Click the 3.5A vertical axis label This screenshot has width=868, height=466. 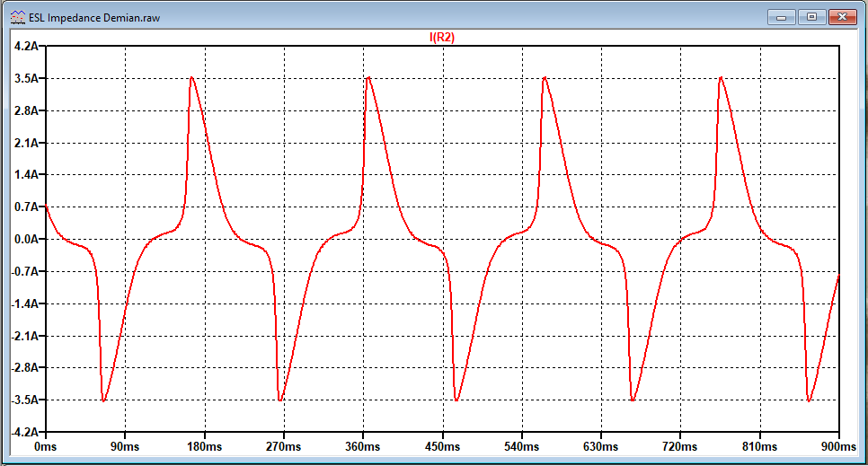click(x=27, y=79)
